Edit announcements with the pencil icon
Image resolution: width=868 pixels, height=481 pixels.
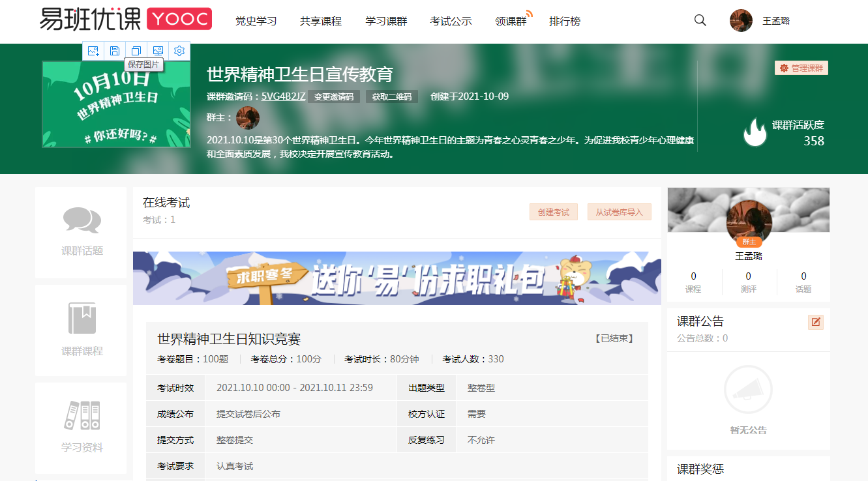coord(815,322)
